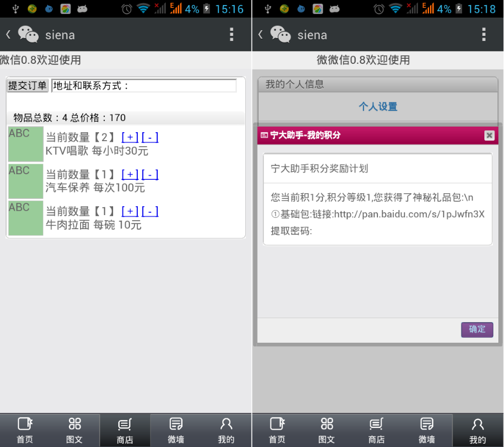Tap back arrow in left screen header

click(x=8, y=34)
